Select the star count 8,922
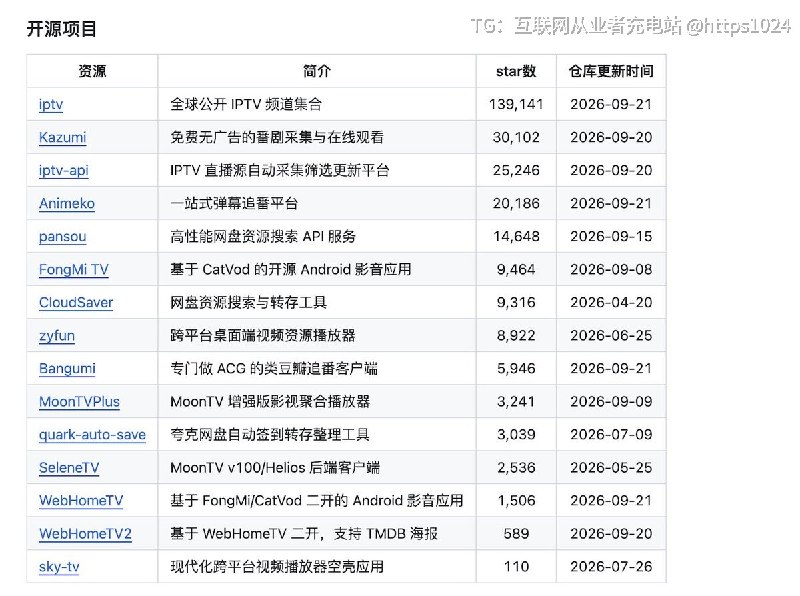Viewport: 800px width, 596px height. (x=516, y=336)
